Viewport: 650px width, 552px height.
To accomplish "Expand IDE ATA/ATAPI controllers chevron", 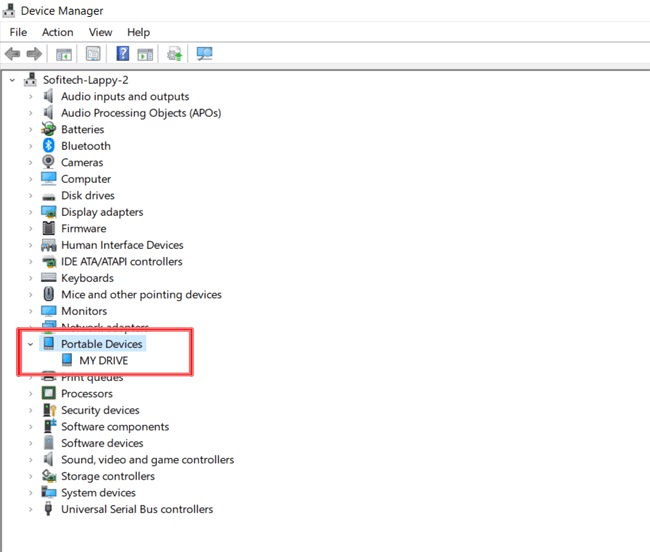I will pyautogui.click(x=30, y=261).
